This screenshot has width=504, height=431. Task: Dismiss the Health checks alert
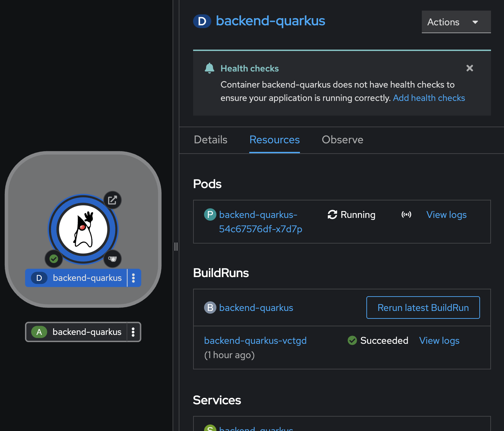tap(470, 68)
